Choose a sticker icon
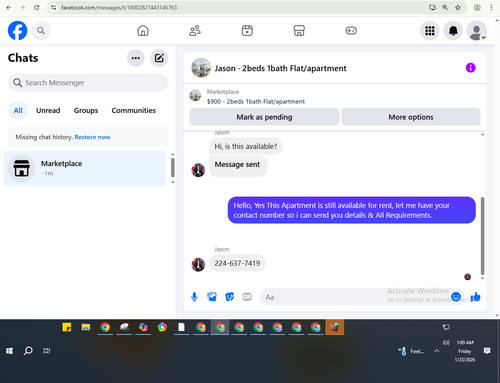This screenshot has height=383, width=500. pyautogui.click(x=229, y=297)
